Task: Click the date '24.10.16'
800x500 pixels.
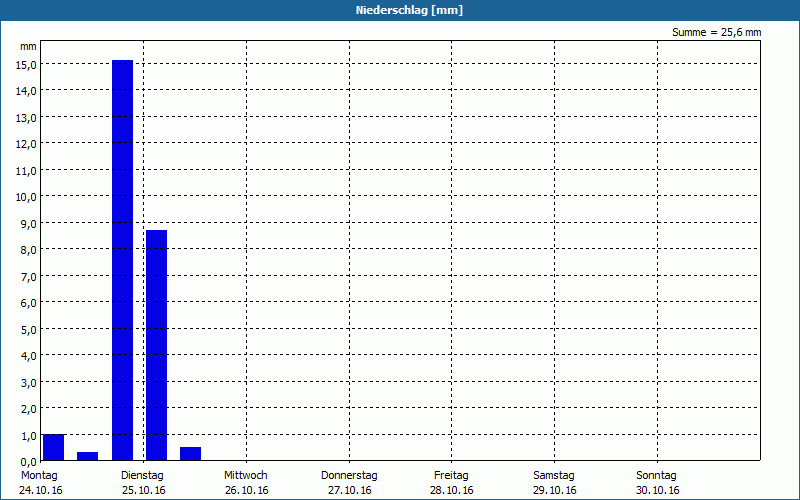Action: click(41, 490)
